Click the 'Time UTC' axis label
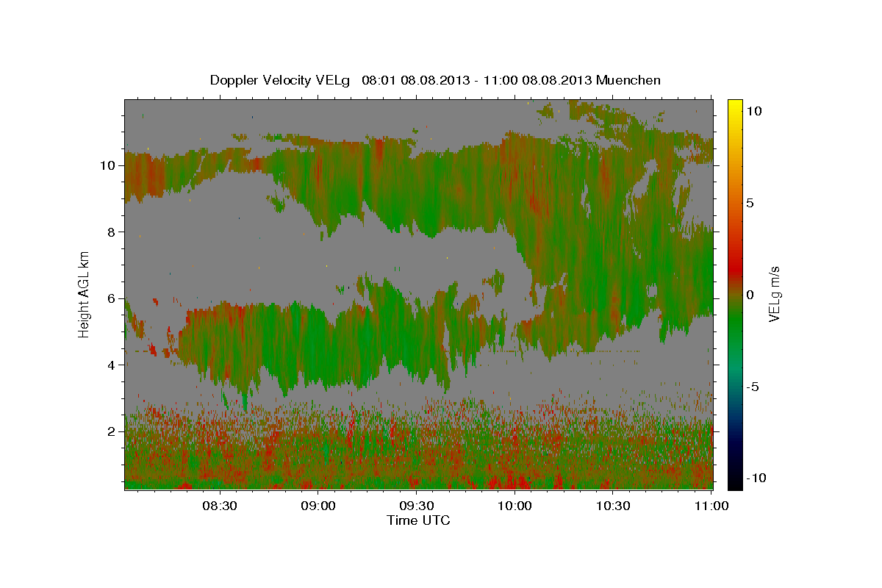Viewport: 882px width, 588px height. pos(418,520)
